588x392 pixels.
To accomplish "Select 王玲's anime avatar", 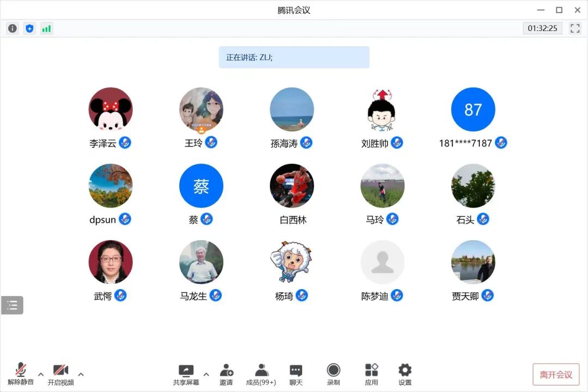I will [201, 109].
